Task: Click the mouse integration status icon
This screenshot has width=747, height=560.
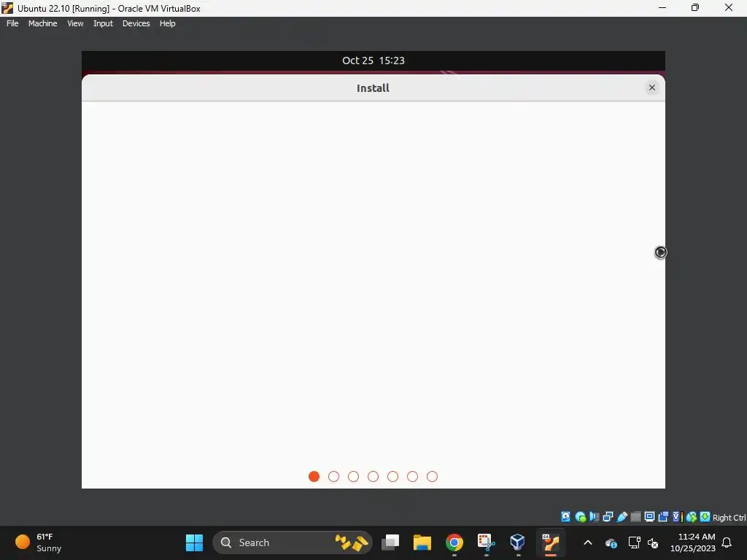Action: [x=692, y=517]
